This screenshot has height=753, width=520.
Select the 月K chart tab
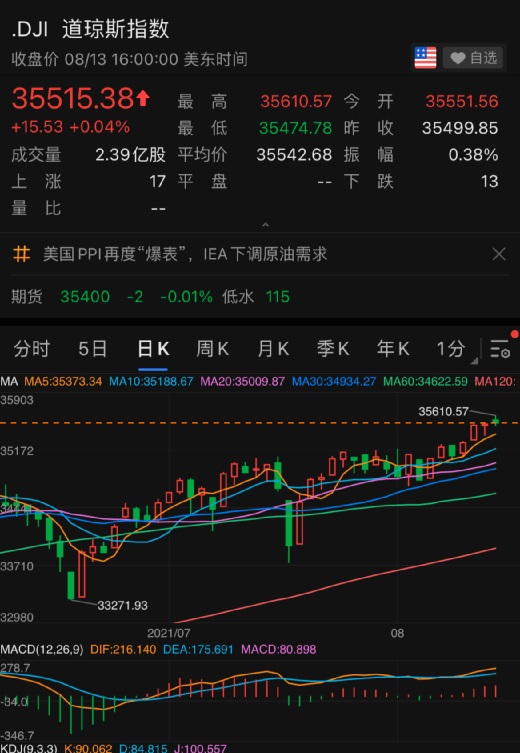(273, 349)
